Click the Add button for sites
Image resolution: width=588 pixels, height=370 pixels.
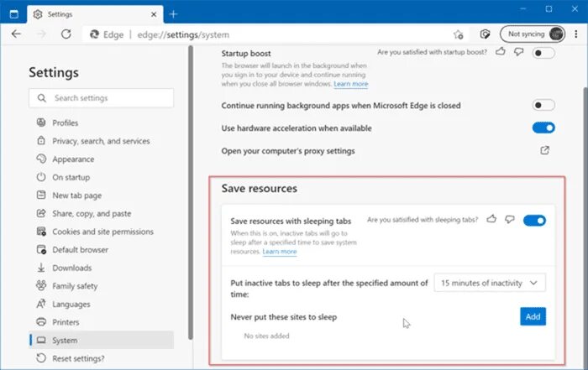point(533,316)
